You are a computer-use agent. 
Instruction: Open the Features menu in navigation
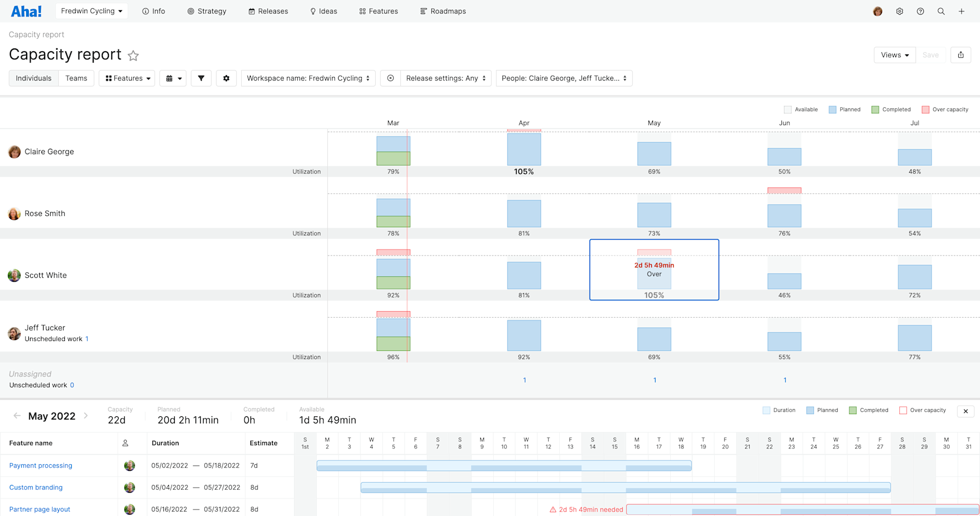click(x=378, y=11)
